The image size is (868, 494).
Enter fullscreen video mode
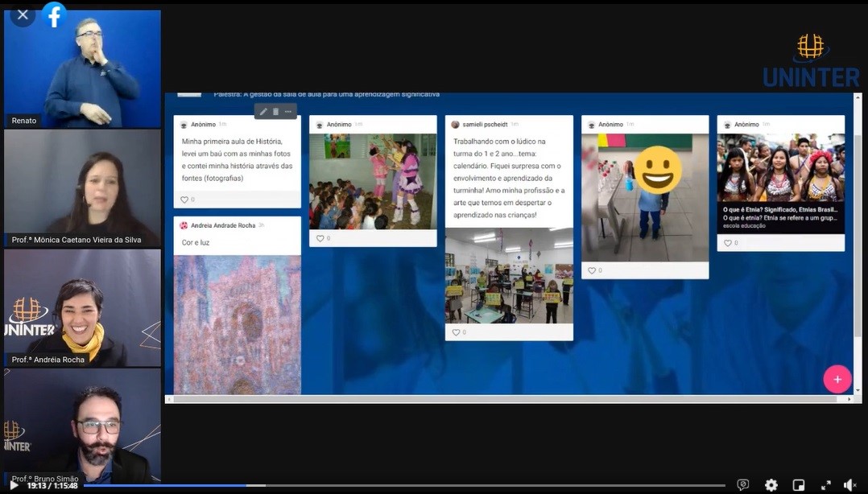(825, 485)
